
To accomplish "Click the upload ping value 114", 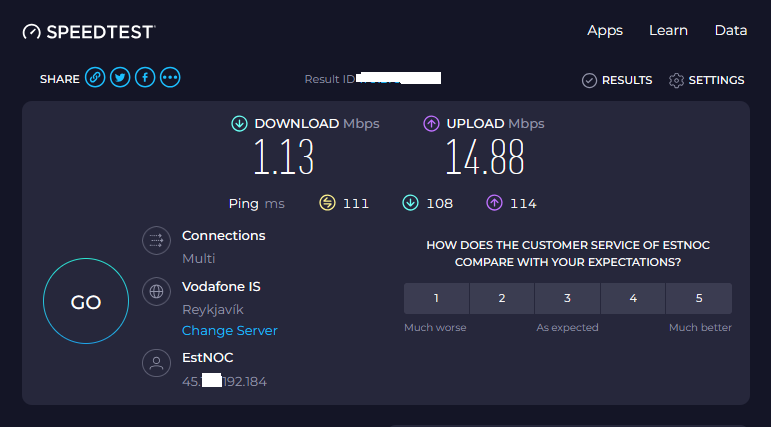I will click(x=523, y=204).
